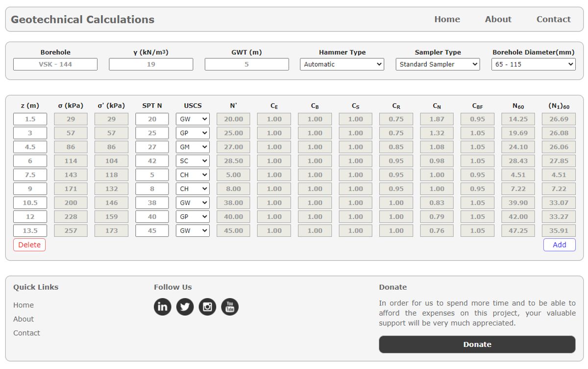
Task: Add a new row with the Add button
Action: 559,245
